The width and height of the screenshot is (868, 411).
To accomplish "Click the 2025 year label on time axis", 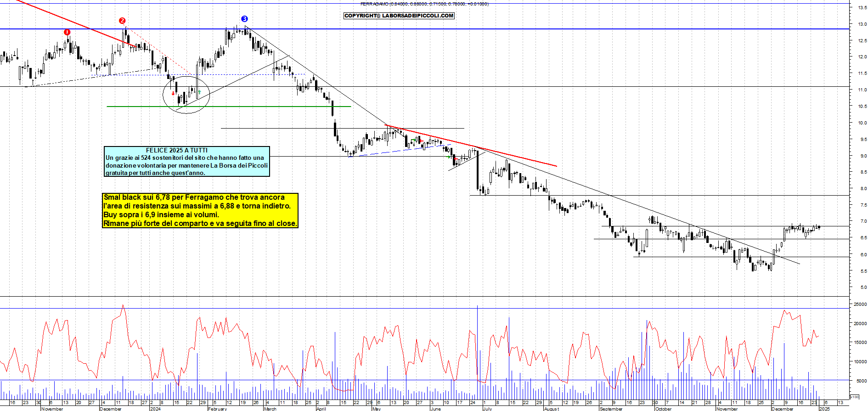I will (824, 409).
